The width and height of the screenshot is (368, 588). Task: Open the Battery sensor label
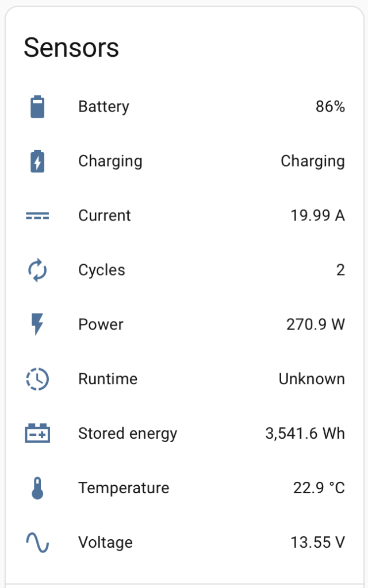point(103,107)
